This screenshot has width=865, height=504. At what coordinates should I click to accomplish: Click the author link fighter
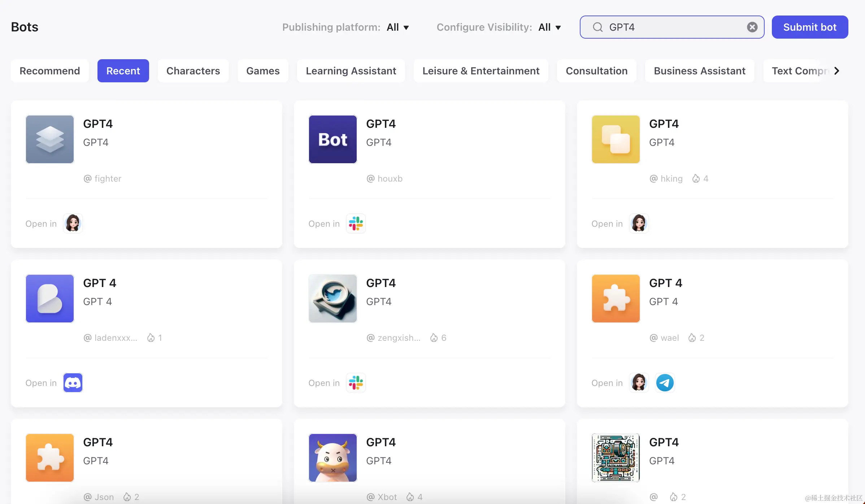pyautogui.click(x=108, y=179)
